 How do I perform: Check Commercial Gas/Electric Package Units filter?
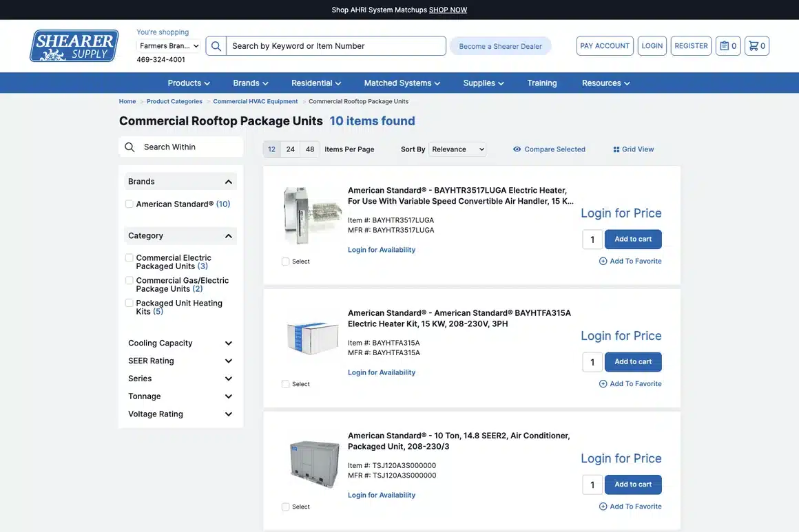129,281
